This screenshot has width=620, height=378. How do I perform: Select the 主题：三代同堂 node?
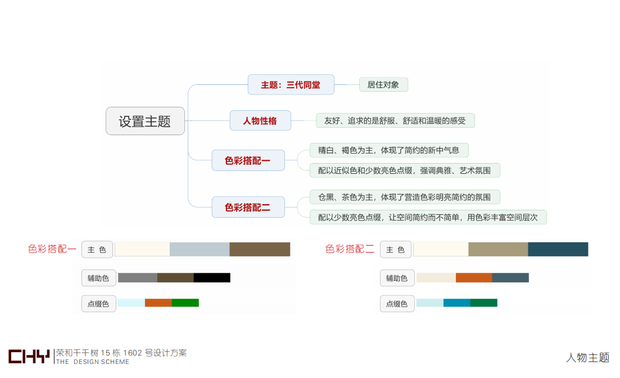click(291, 85)
